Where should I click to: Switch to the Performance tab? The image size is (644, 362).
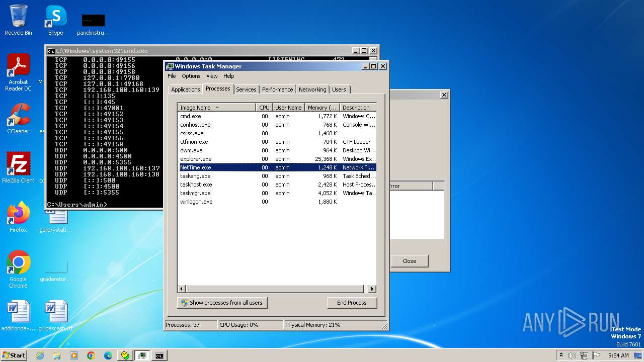277,89
